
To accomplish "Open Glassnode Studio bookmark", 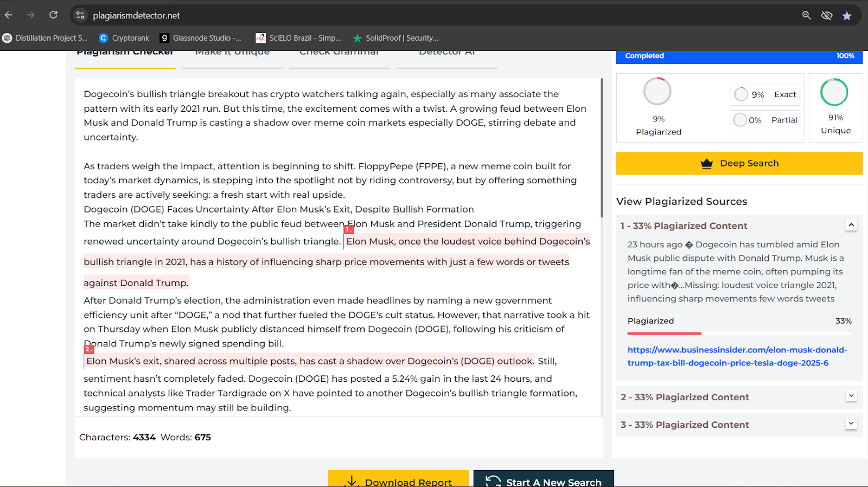I will 201,38.
